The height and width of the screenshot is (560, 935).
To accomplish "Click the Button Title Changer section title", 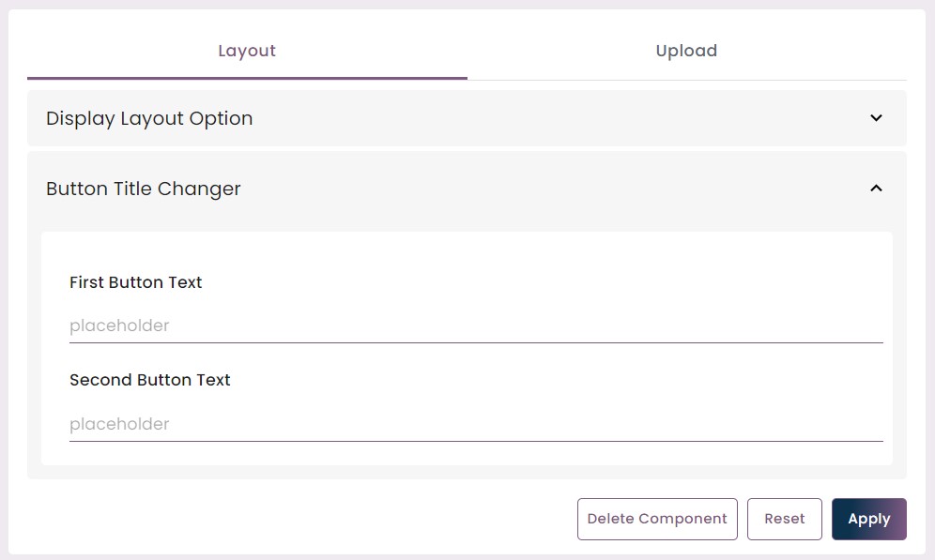I will pyautogui.click(x=143, y=189).
